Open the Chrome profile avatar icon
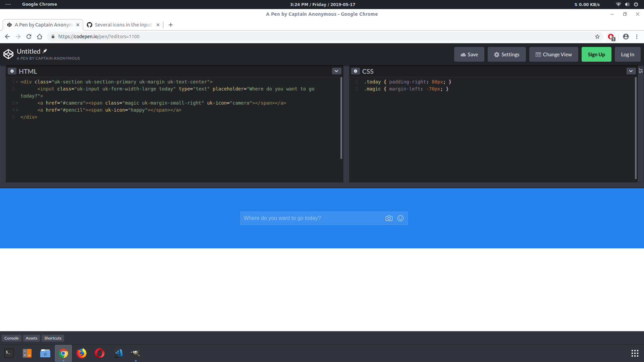Screen dimensions: 644x362 [626, 37]
